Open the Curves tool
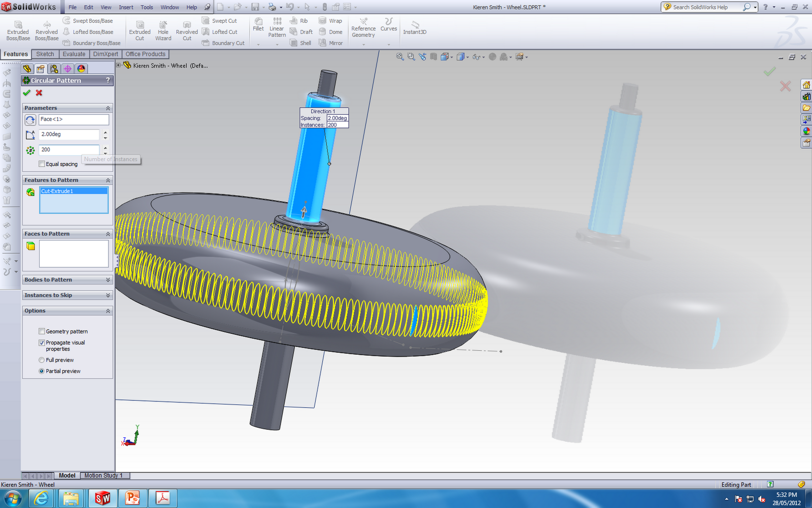 pyautogui.click(x=389, y=24)
